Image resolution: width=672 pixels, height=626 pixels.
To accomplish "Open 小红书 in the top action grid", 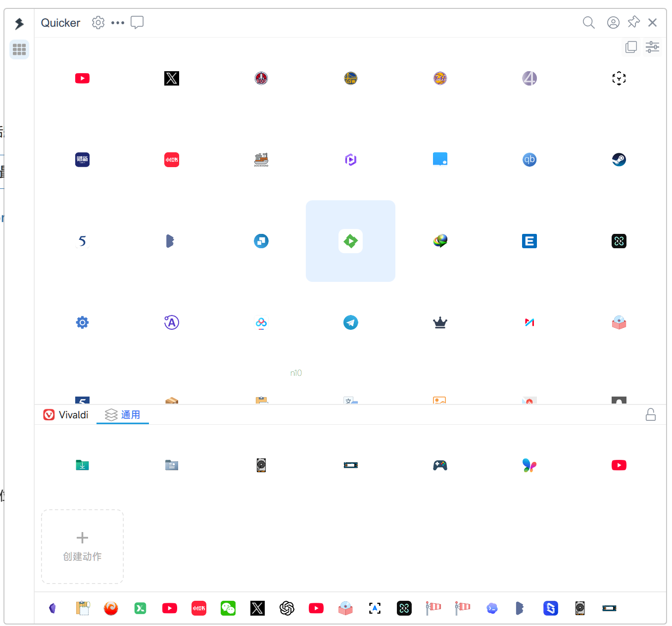I will point(172,160).
